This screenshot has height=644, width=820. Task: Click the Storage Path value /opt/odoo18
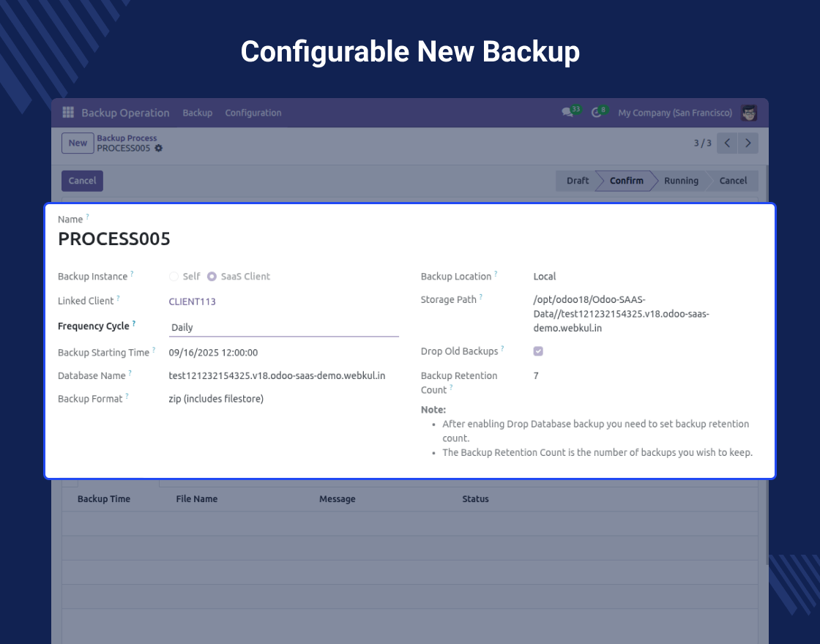(x=622, y=314)
